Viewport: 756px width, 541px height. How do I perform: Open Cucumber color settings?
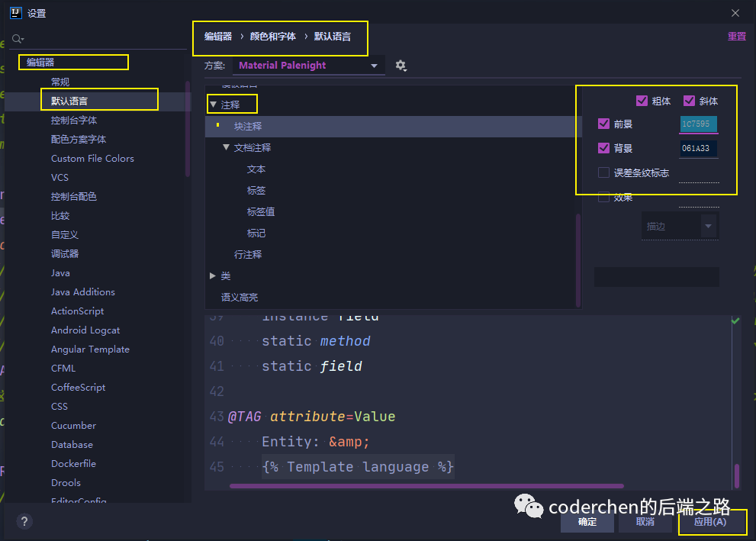[x=73, y=426]
